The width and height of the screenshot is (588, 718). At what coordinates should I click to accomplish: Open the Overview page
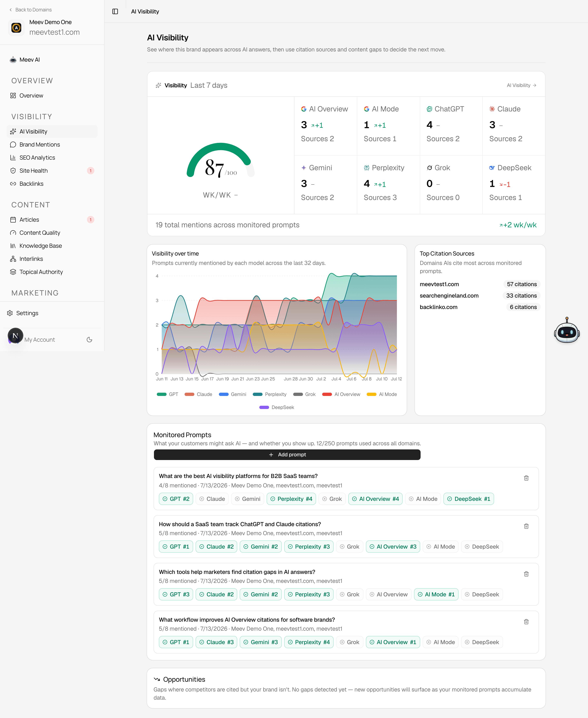52,96
